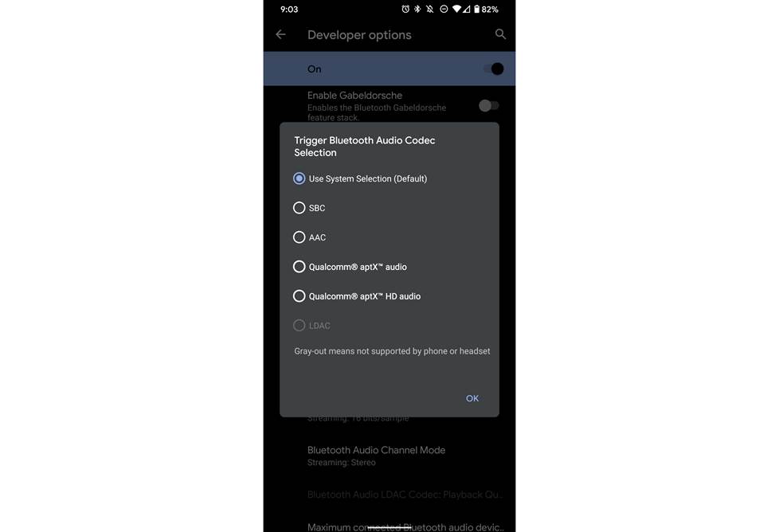Turn off the Developer options On switch
779x532 pixels.
[493, 68]
